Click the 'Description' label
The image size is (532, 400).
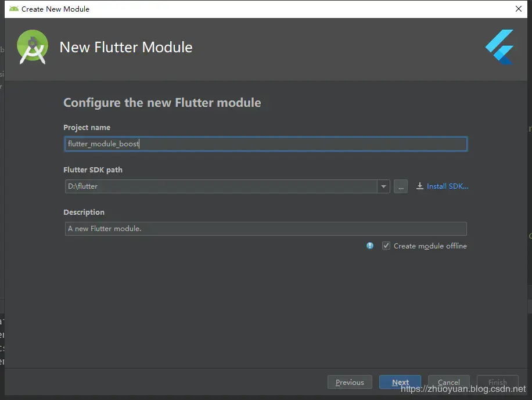click(x=84, y=212)
